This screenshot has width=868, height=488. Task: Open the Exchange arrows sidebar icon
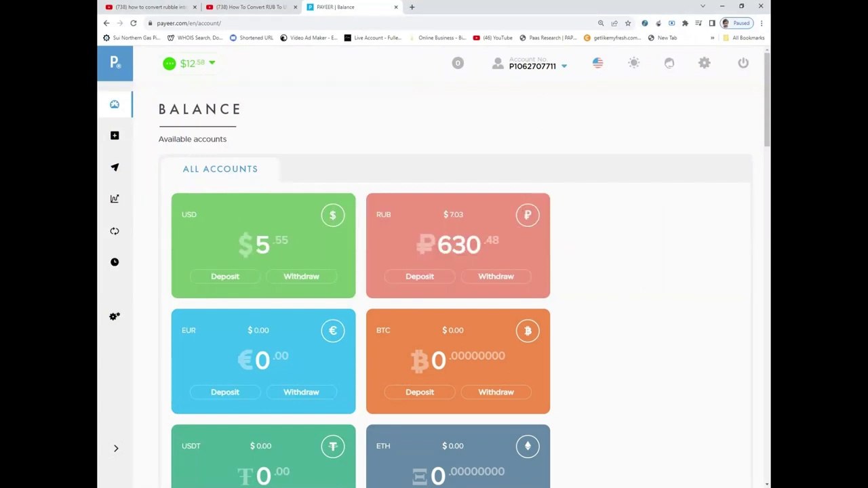[x=115, y=230]
